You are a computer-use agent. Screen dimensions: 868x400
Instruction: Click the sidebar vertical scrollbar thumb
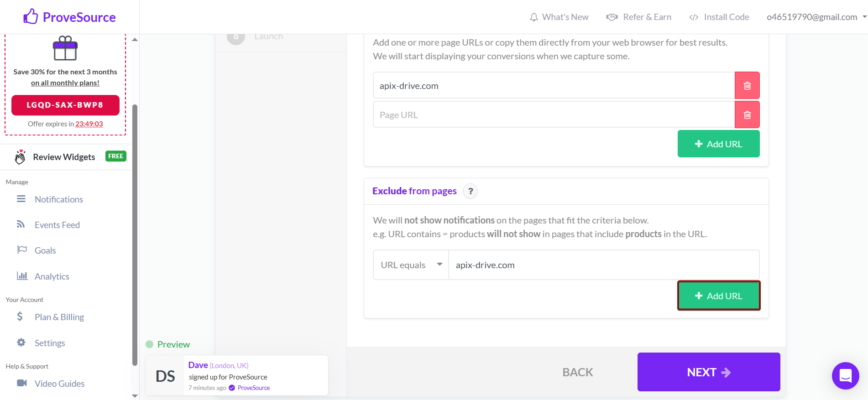pyautogui.click(x=135, y=235)
